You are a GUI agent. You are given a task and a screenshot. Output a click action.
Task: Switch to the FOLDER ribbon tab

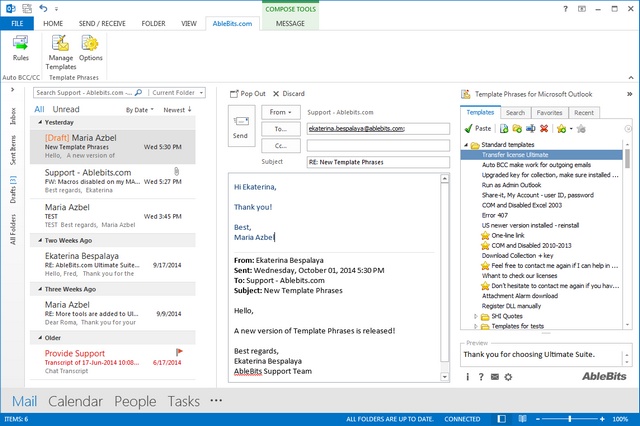point(153,23)
